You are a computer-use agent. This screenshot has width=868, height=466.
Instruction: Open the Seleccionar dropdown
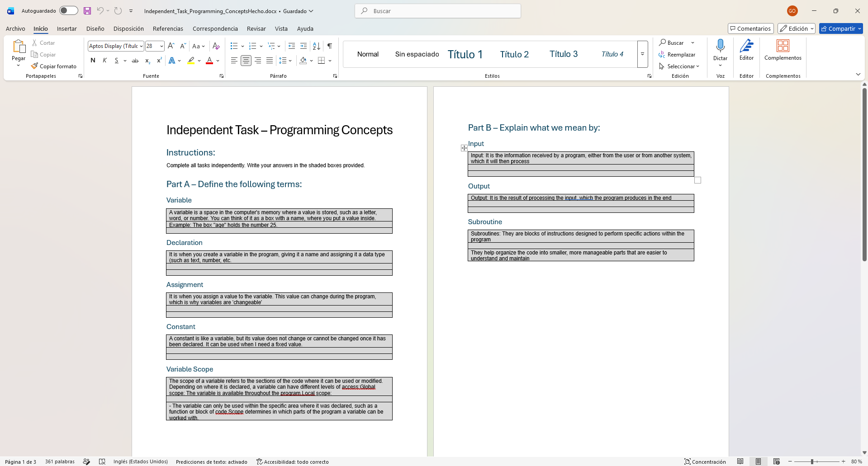(679, 66)
